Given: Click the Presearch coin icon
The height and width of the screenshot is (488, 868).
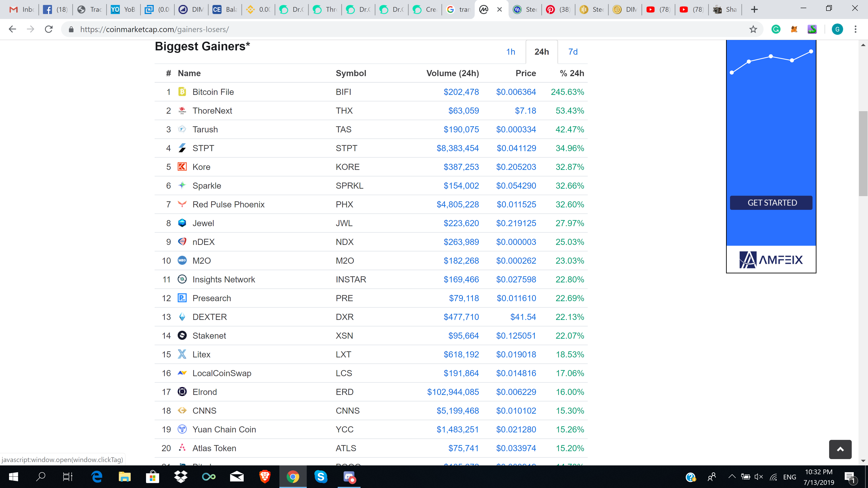Looking at the screenshot, I should click(182, 298).
